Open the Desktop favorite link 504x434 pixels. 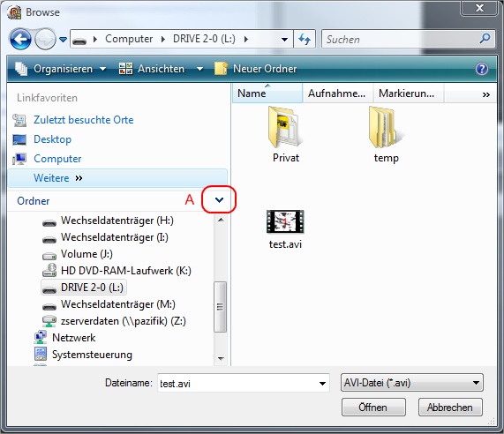(52, 139)
